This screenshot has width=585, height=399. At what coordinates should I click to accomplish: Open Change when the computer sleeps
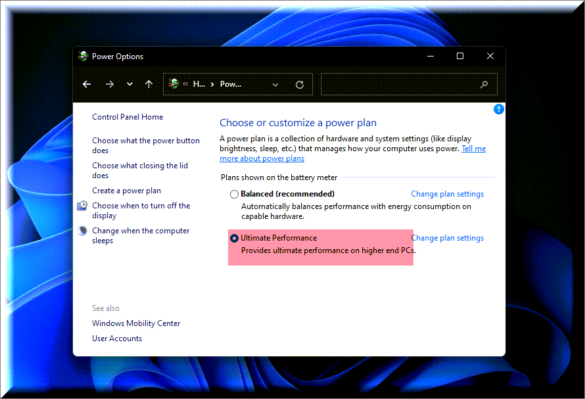pyautogui.click(x=141, y=236)
